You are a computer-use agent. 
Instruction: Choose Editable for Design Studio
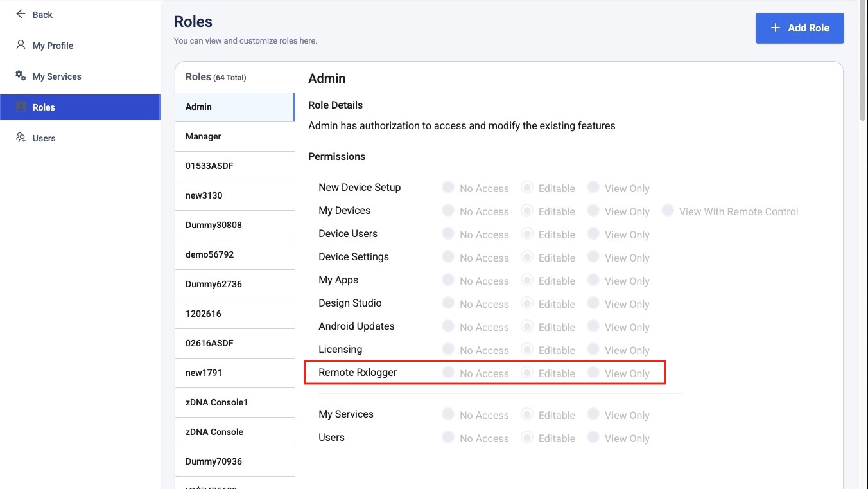pyautogui.click(x=527, y=303)
